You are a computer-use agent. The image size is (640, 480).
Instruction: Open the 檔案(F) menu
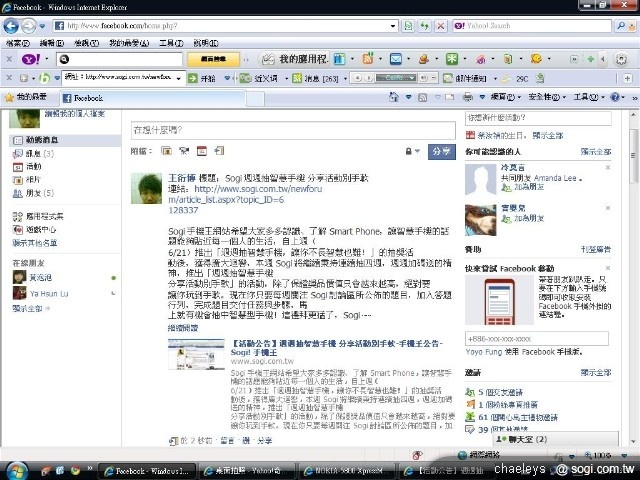tap(18, 43)
